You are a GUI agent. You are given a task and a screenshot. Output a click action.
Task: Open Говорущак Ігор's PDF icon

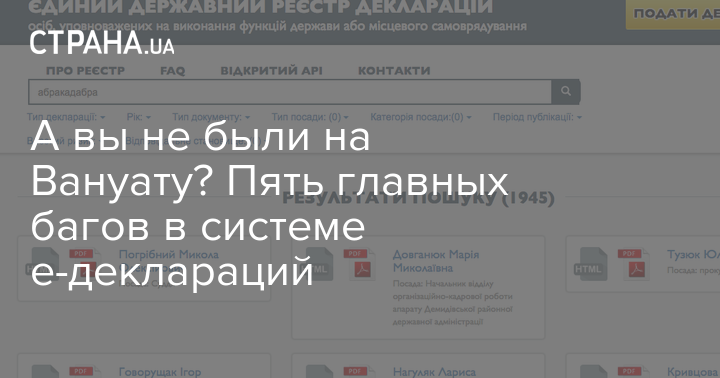click(85, 372)
